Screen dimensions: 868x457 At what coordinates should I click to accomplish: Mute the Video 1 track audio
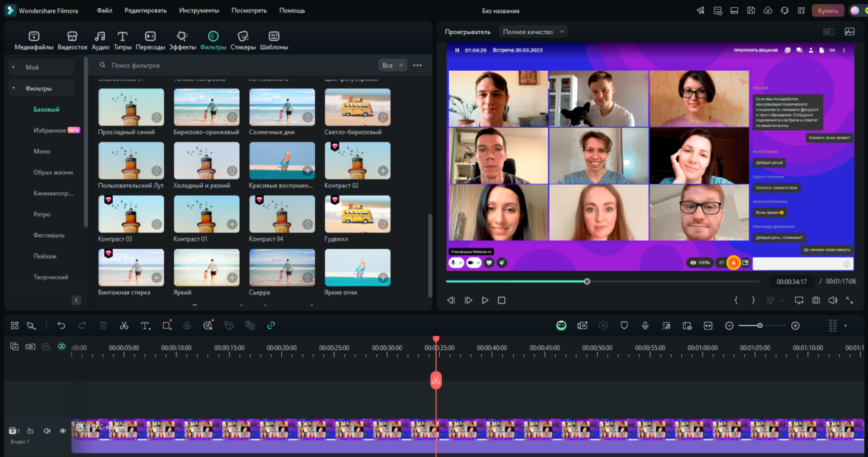click(46, 430)
